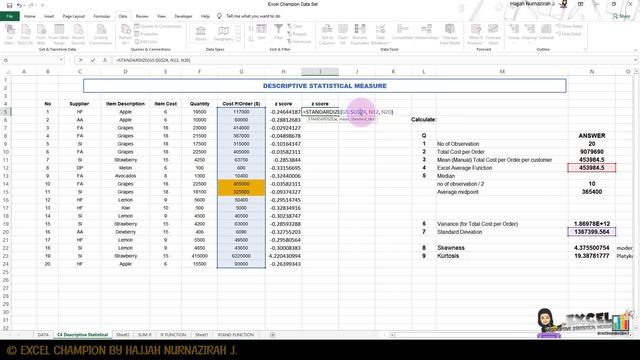Image resolution: width=640 pixels, height=360 pixels.
Task: Click Sort A to Z icon
Action: point(251,29)
